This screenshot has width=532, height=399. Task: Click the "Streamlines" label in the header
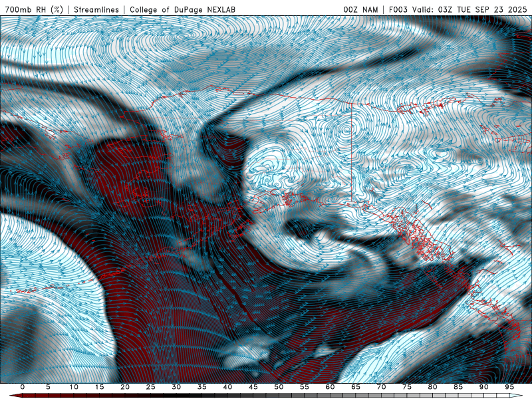pyautogui.click(x=96, y=9)
